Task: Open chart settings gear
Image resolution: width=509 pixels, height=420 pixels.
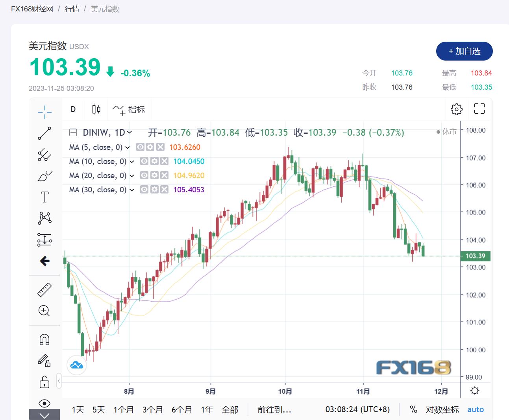Action: [x=456, y=109]
